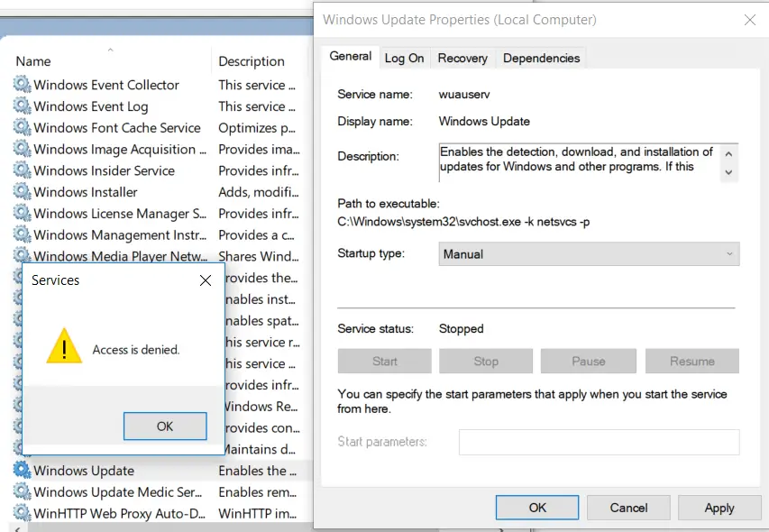This screenshot has height=532, width=769.
Task: Click the Windows Update service gear icon
Action: 22,470
